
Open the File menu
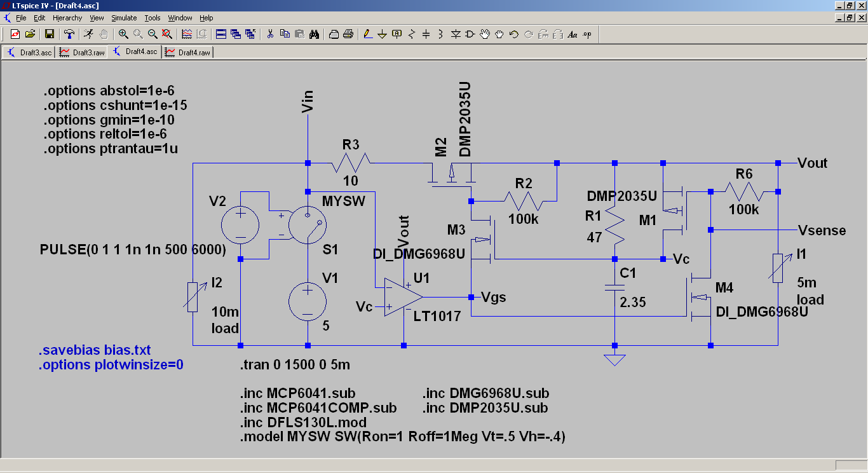pos(21,18)
